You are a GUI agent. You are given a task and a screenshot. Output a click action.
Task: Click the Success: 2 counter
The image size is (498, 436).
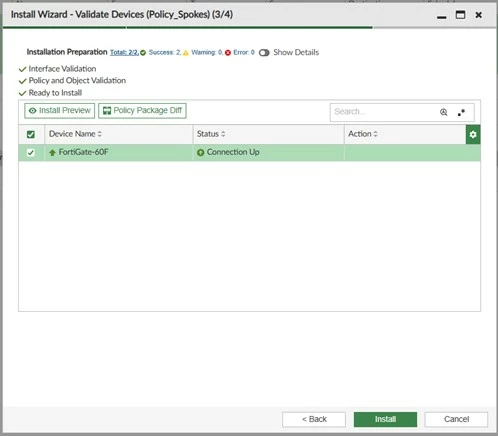point(165,52)
